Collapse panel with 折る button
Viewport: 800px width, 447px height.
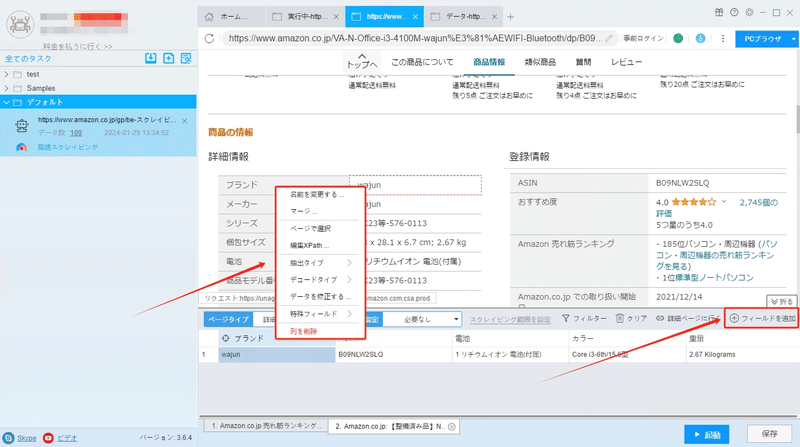pos(782,302)
